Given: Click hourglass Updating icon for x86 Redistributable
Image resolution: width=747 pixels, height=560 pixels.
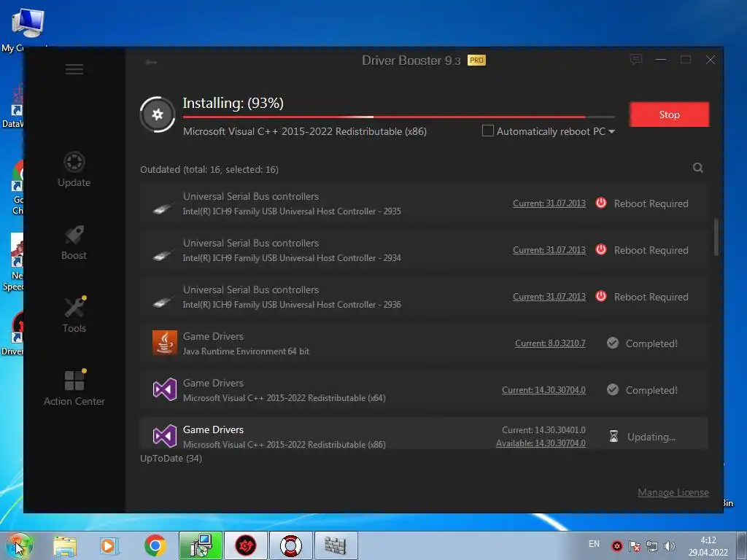Looking at the screenshot, I should pos(614,436).
